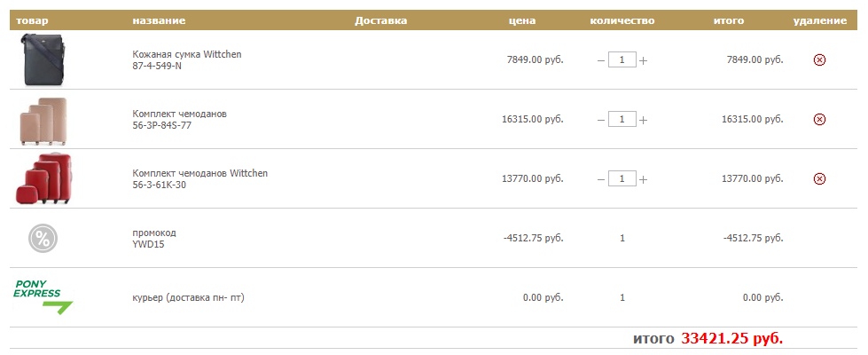Focus quantity input for red suitcase set
Viewport: 868px width, 355px height.
(622, 178)
